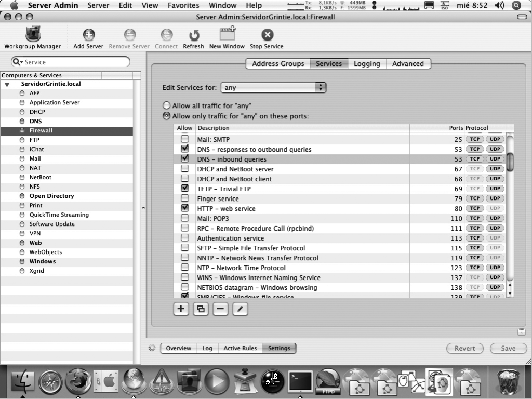The image size is (532, 399).
Task: Open the Favorites menu
Action: tap(183, 5)
